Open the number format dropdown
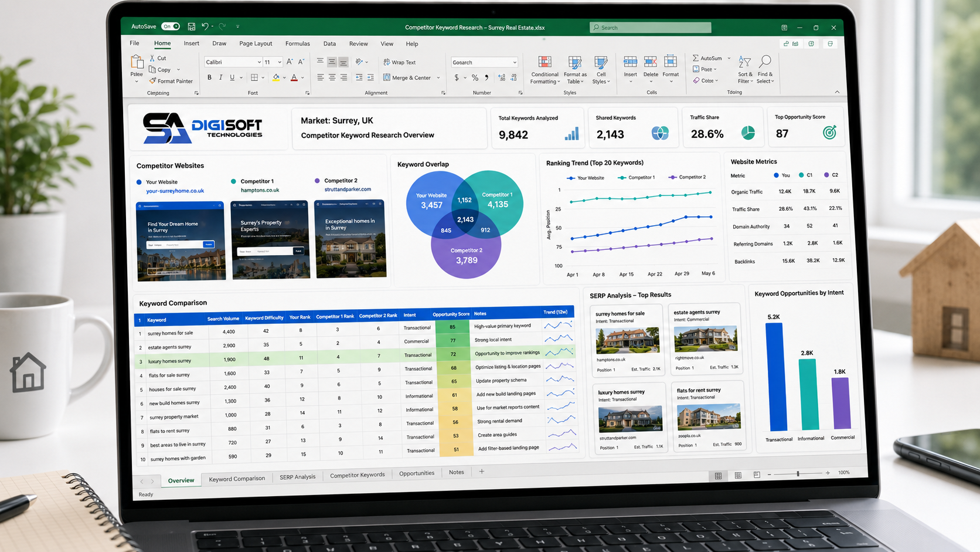This screenshot has width=980, height=552. pyautogui.click(x=515, y=62)
